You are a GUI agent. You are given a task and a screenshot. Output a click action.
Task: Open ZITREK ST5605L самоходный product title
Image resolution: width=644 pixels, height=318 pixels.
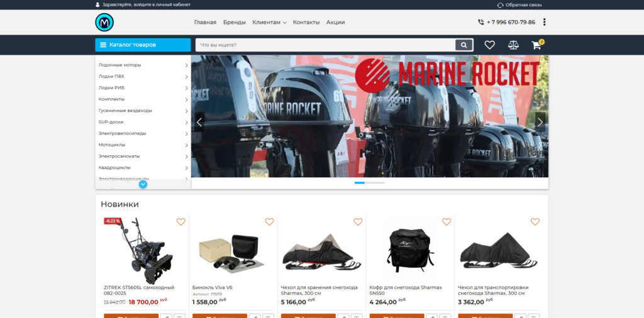(139, 290)
